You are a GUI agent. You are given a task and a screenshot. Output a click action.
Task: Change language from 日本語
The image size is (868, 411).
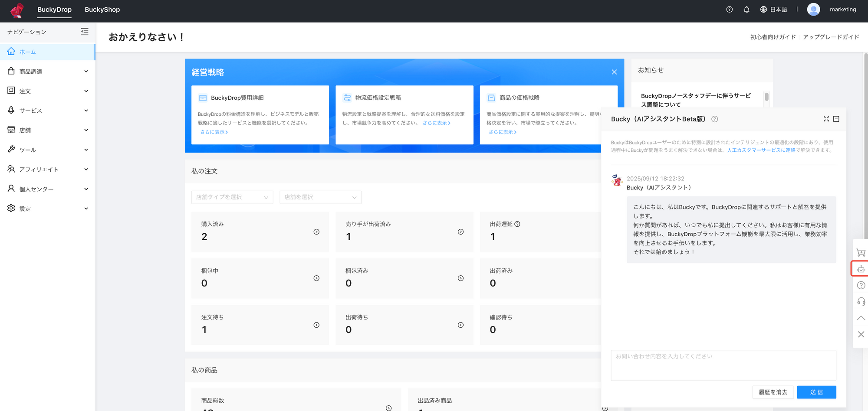[779, 10]
